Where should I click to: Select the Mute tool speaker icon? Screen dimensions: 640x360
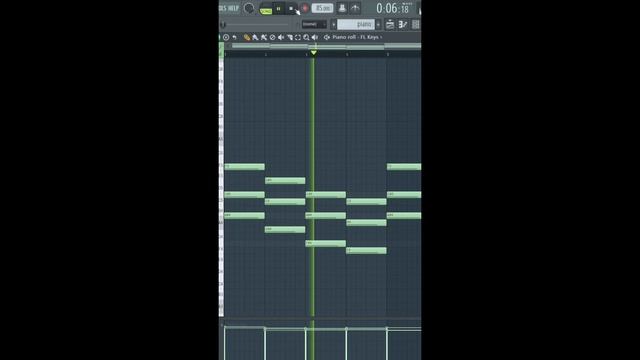(281, 37)
